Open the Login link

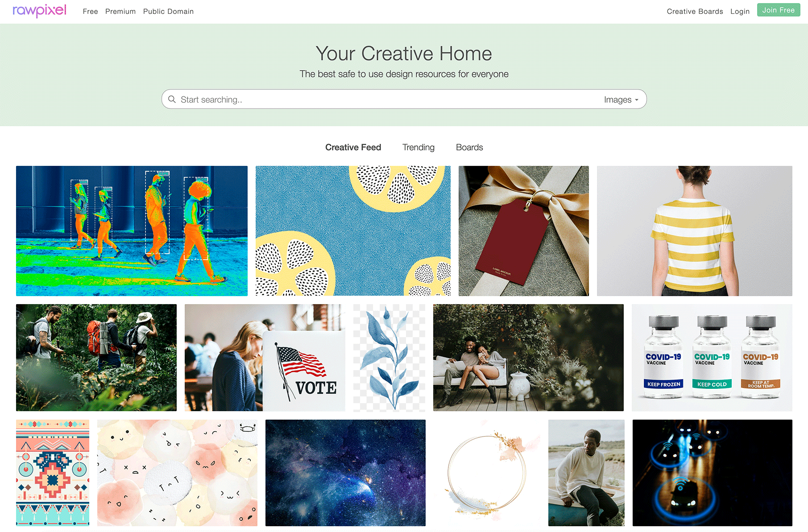click(x=740, y=11)
